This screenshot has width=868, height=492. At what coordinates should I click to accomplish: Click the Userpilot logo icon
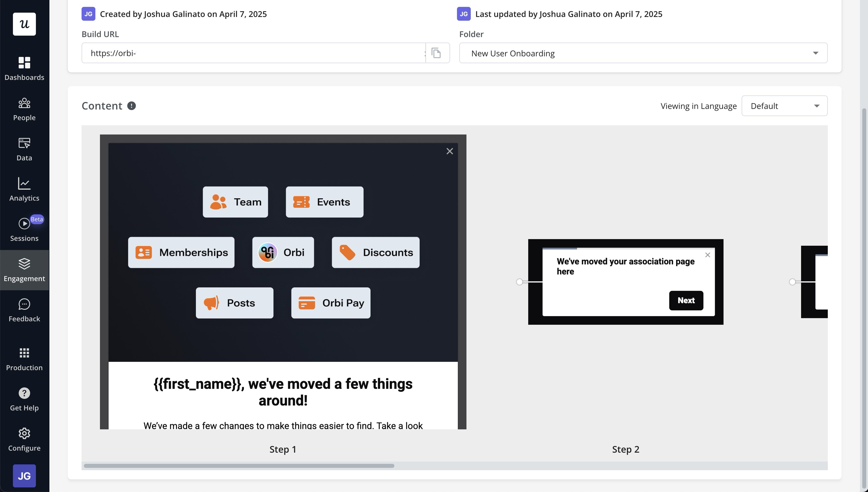click(24, 24)
